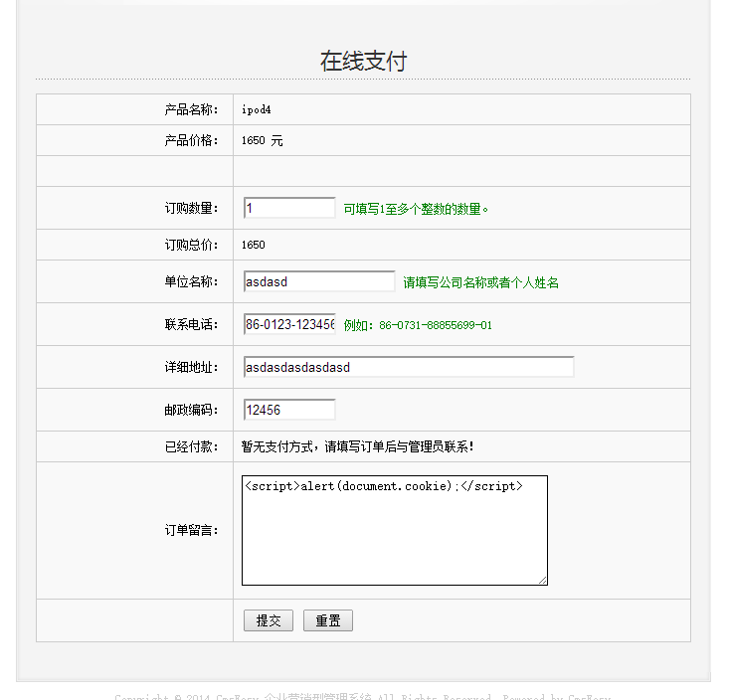The height and width of the screenshot is (700, 729).
Task: Focus the 订购数量 quantity input field
Action: [289, 208]
